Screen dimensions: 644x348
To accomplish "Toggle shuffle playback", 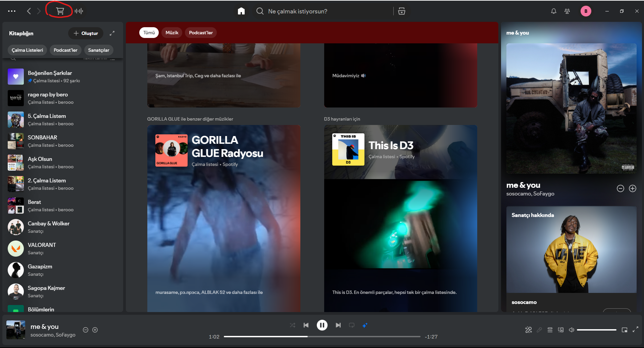I will click(x=293, y=325).
